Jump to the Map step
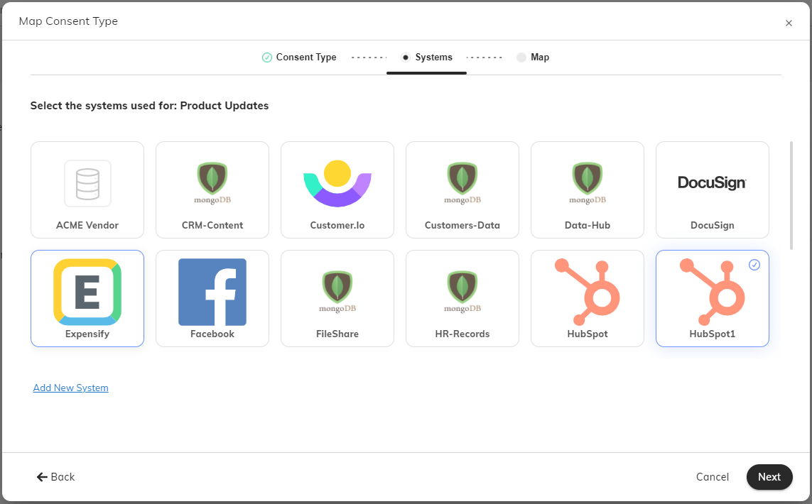Image resolution: width=812 pixels, height=504 pixels. coord(533,57)
